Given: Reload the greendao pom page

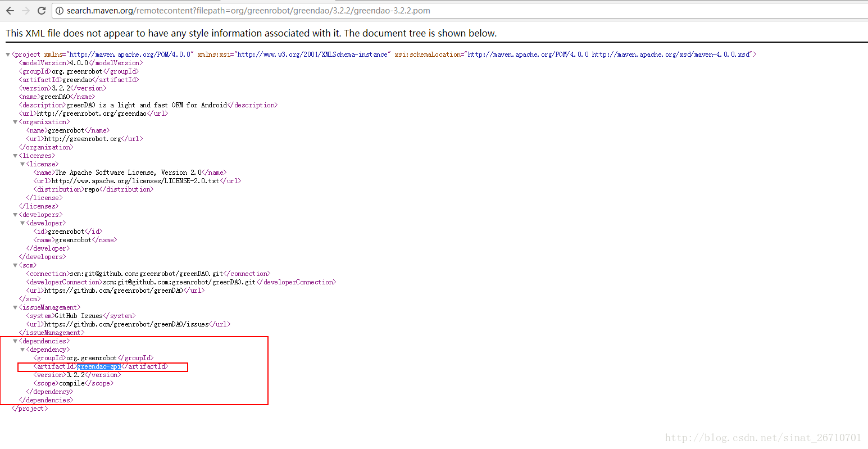Looking at the screenshot, I should pos(42,11).
